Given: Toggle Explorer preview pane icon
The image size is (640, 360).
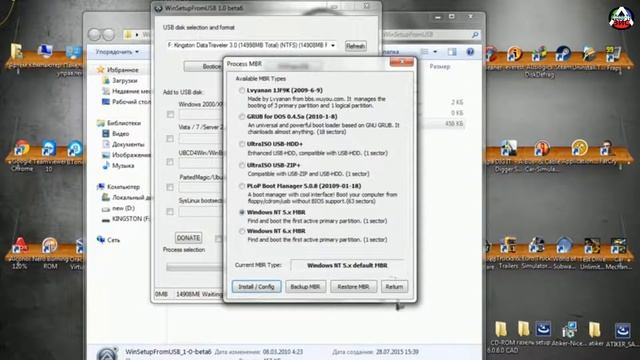Looking at the screenshot, I should [x=452, y=52].
